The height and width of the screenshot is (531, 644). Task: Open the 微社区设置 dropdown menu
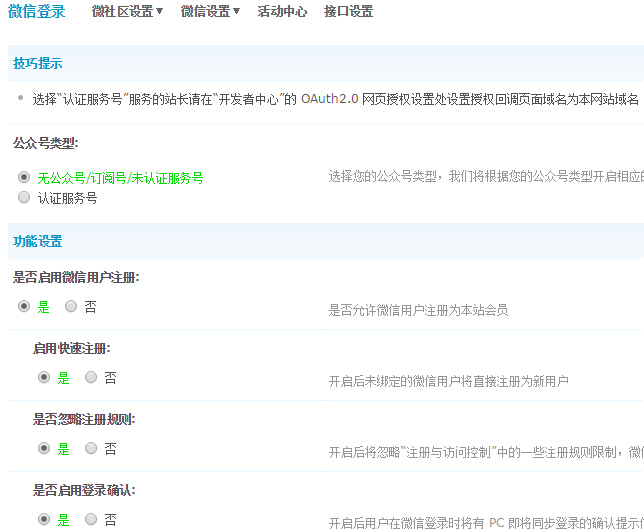[127, 11]
